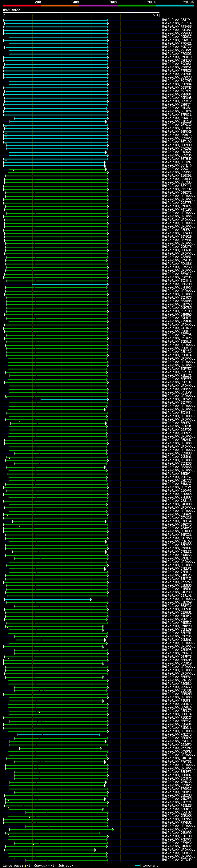197x868 pixels.
Task: Select hit label UniRef100_A8WUM4
Action: coord(177,700)
